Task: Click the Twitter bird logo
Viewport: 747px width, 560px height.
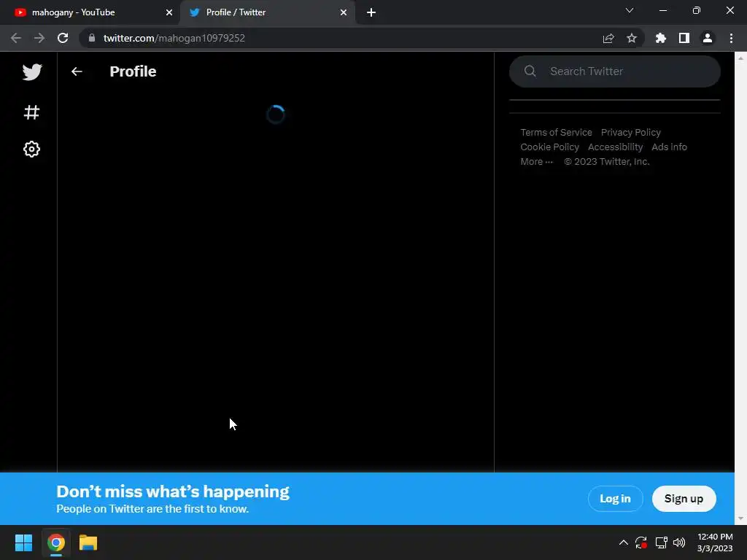Action: (x=32, y=72)
